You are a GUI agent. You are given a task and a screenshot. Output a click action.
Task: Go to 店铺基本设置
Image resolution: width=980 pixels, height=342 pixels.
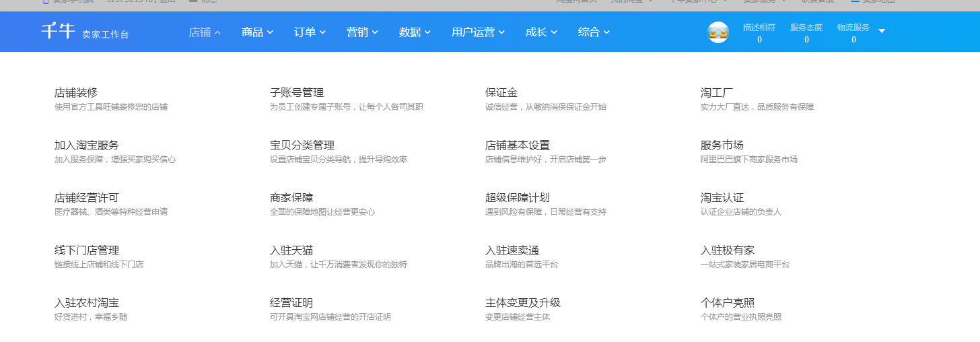518,145
